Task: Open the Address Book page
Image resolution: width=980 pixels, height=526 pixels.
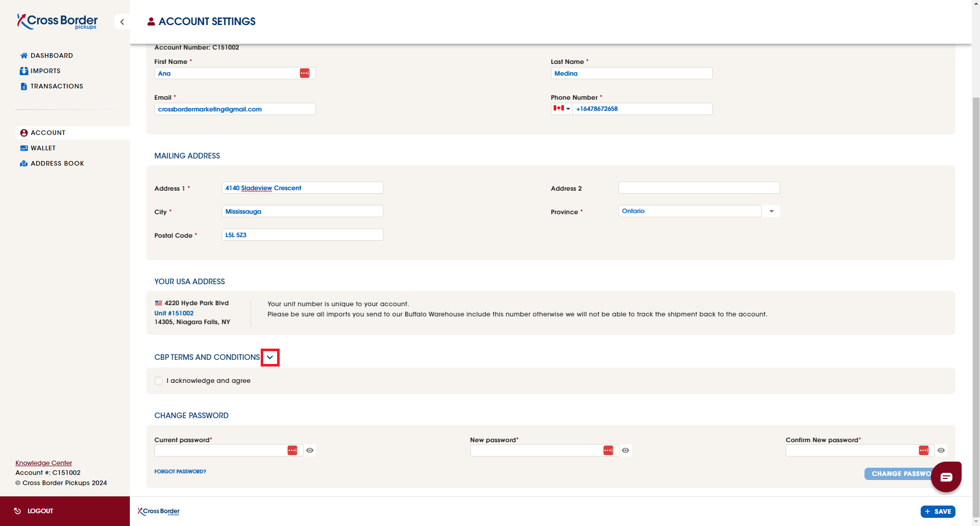Action: [x=52, y=164]
